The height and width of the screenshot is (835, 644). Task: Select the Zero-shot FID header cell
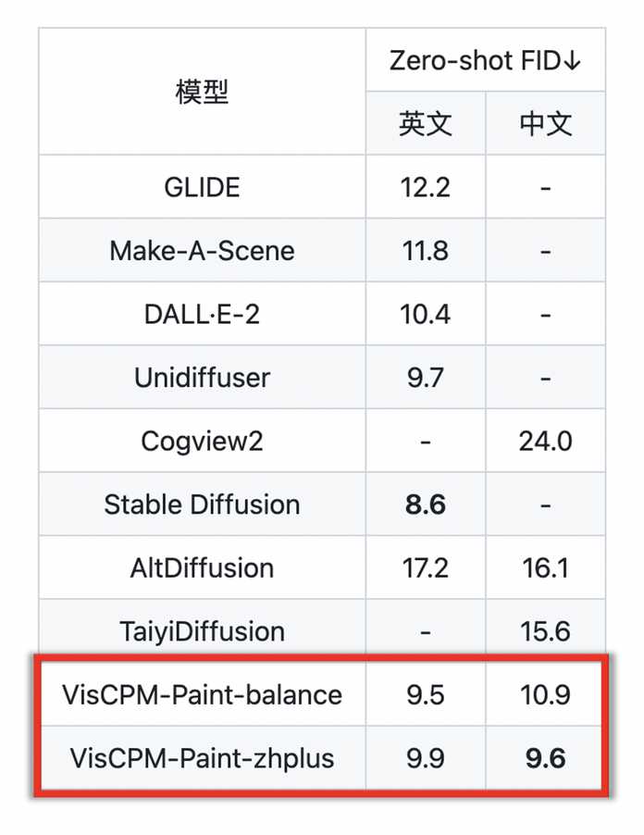tap(486, 60)
